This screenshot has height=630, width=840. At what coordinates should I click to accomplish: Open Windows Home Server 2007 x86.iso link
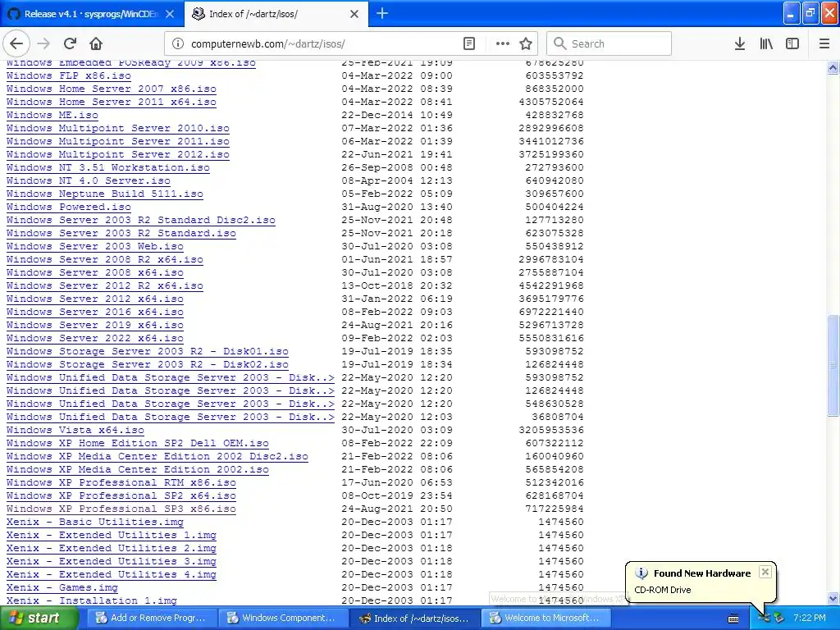pos(112,89)
